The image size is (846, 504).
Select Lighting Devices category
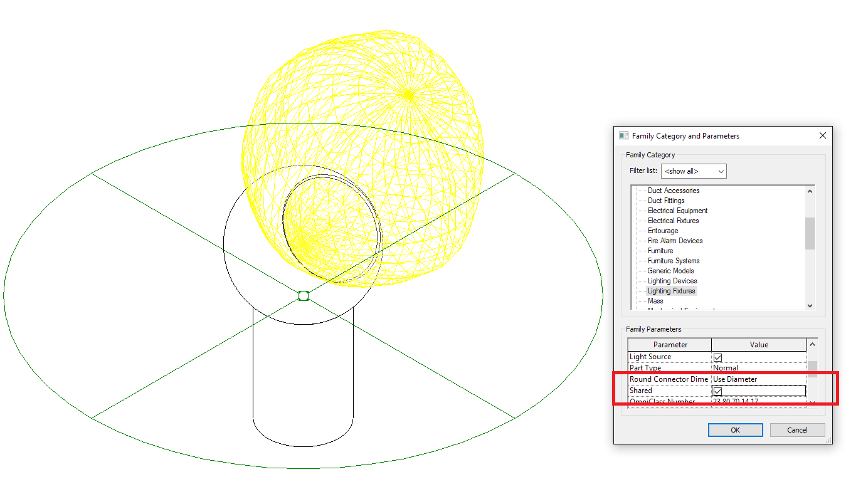[672, 281]
